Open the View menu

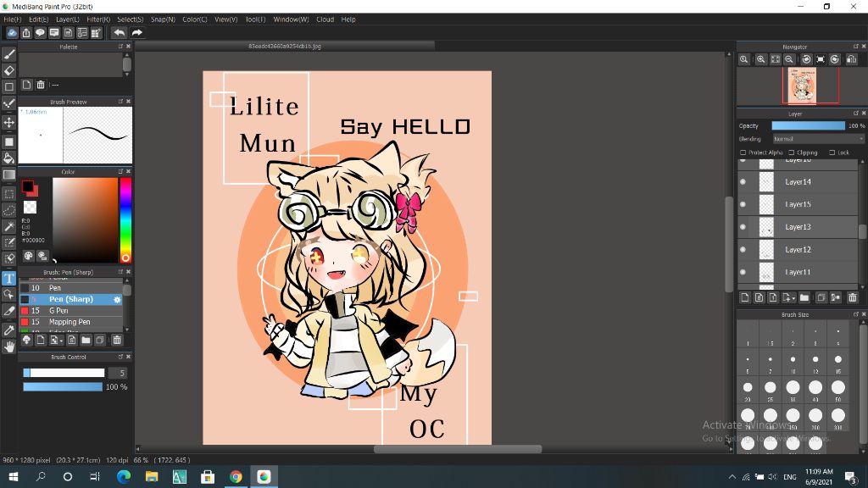tap(225, 19)
